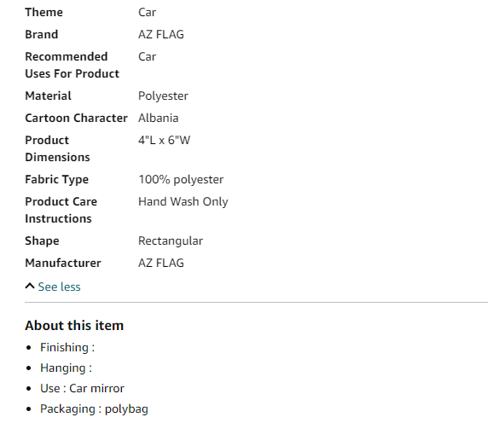504x423 pixels.
Task: Click the About this item heading
Action: point(74,325)
